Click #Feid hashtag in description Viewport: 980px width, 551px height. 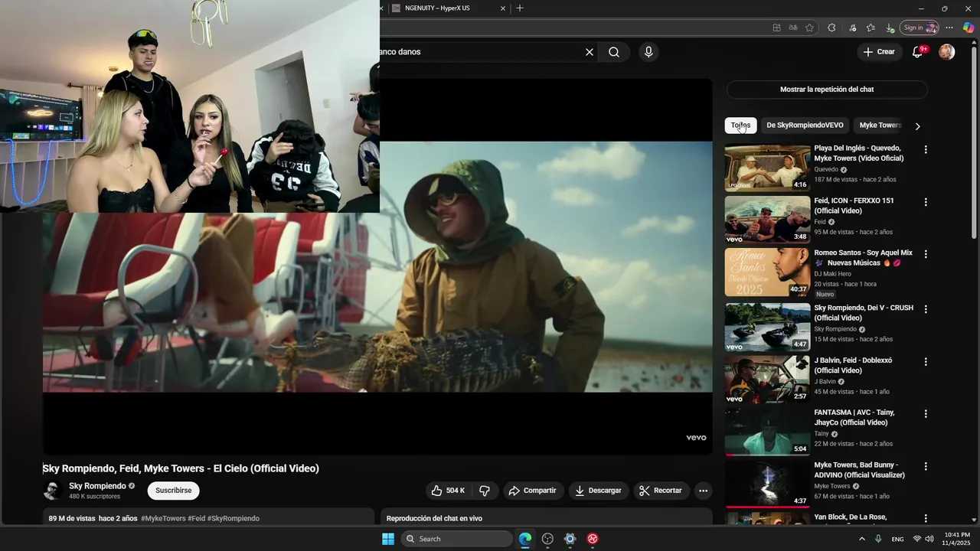tap(196, 518)
